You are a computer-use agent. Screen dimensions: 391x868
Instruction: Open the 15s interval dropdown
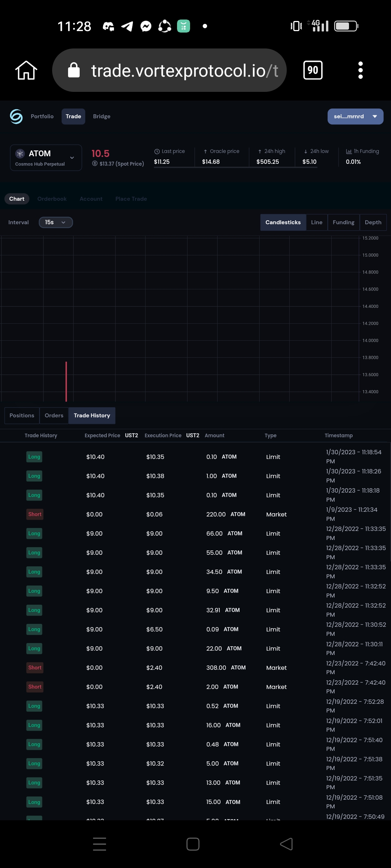click(x=56, y=222)
